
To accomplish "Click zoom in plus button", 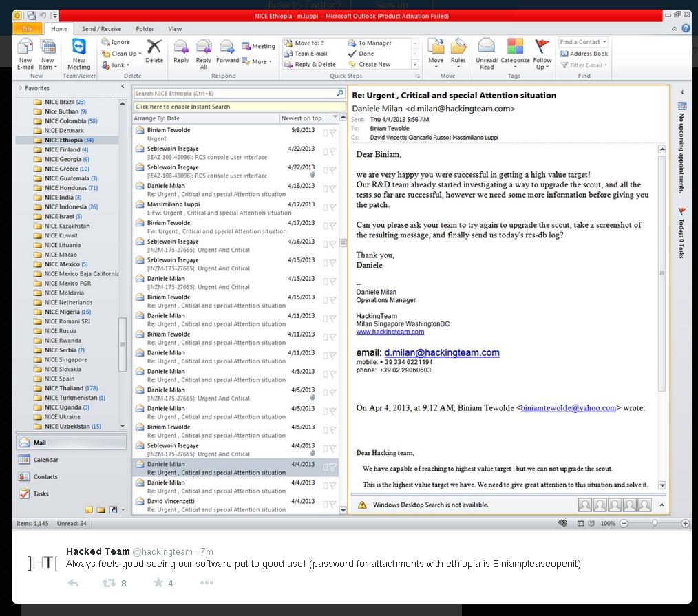I will tap(686, 523).
